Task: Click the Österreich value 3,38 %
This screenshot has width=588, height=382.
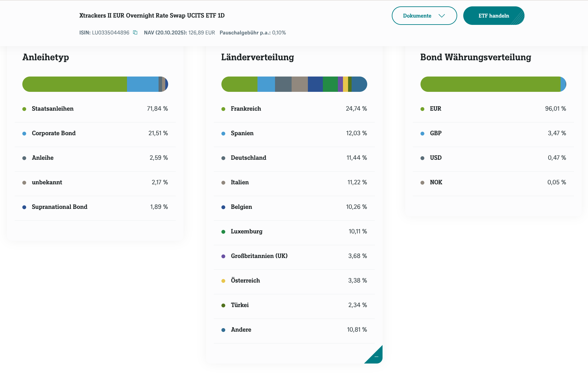Action: click(x=358, y=281)
